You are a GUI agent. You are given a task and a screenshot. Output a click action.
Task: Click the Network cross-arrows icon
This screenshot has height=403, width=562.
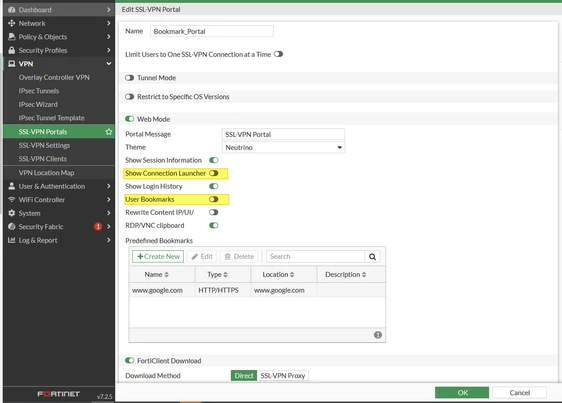[11, 23]
